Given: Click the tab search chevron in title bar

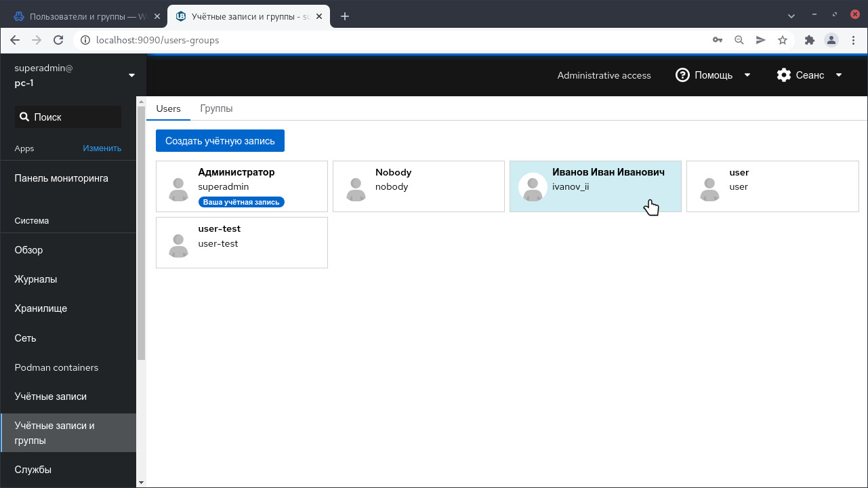Looking at the screenshot, I should pyautogui.click(x=792, y=16).
